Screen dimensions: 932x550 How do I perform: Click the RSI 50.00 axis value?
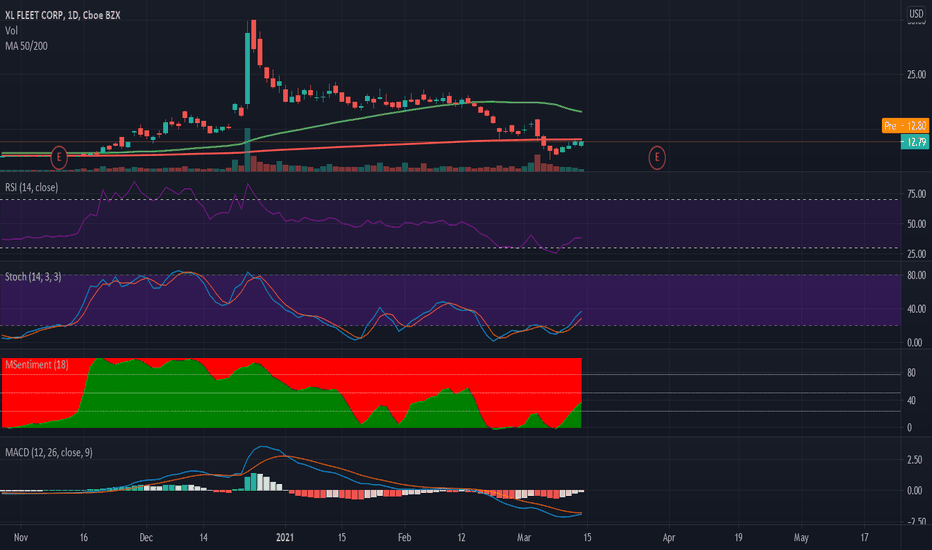[x=916, y=224]
